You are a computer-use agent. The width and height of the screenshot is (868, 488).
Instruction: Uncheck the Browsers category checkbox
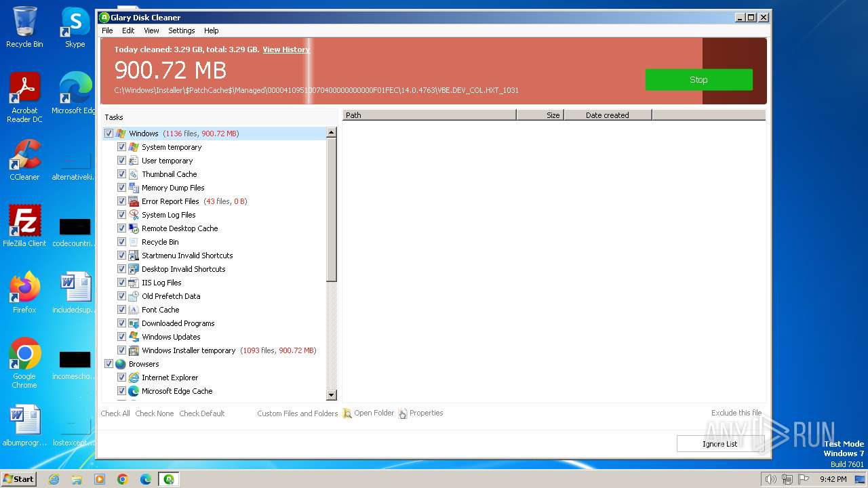pyautogui.click(x=108, y=364)
